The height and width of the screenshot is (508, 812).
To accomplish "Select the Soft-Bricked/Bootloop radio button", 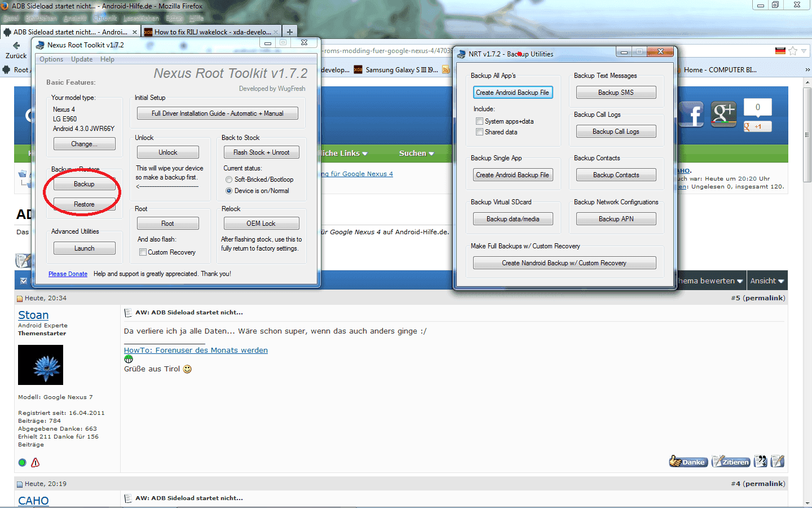I will (229, 179).
